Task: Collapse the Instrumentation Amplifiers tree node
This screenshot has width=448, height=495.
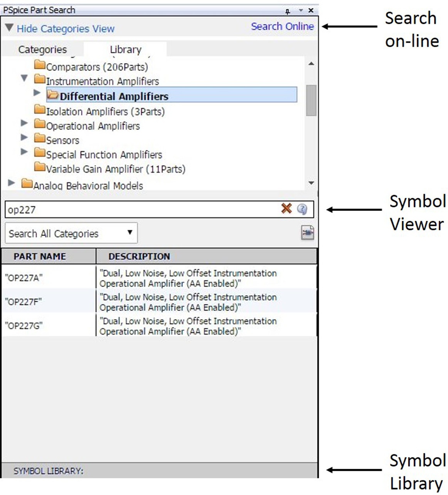Action: click(x=24, y=78)
